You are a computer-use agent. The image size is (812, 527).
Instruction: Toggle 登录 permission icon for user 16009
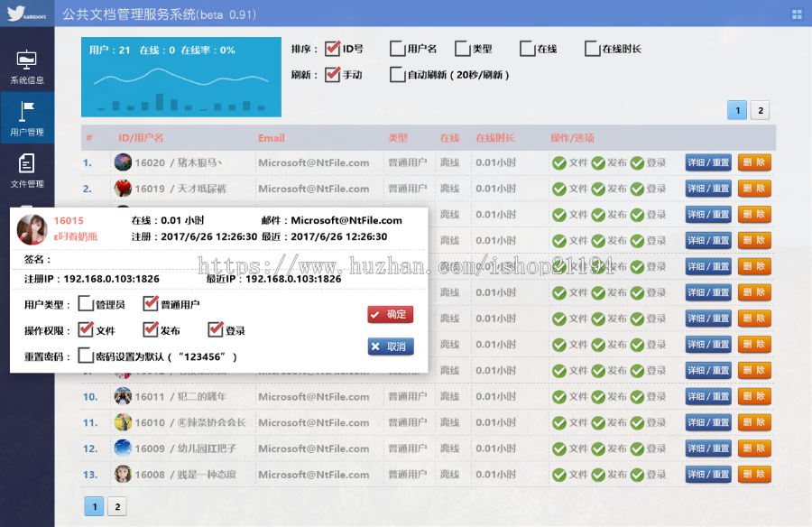point(637,448)
